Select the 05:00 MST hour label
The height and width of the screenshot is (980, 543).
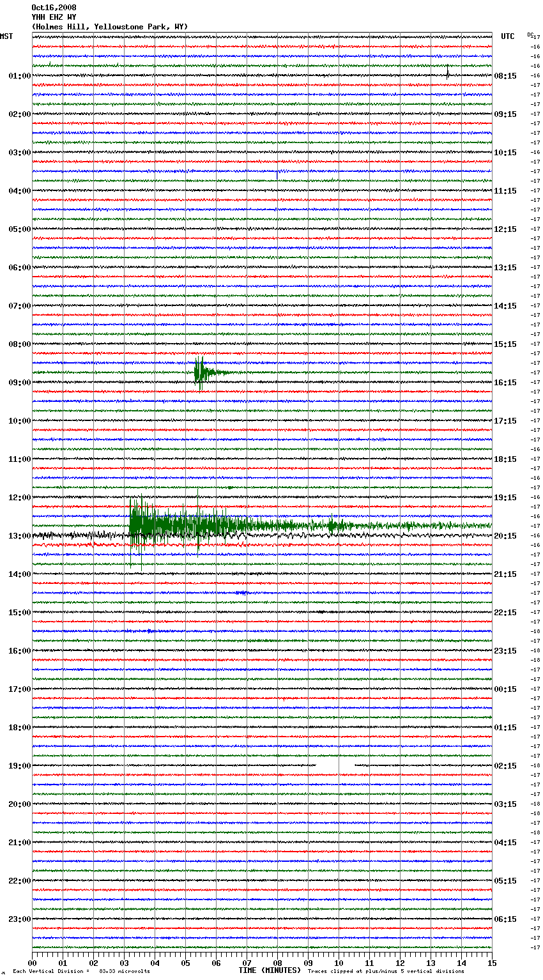20,229
